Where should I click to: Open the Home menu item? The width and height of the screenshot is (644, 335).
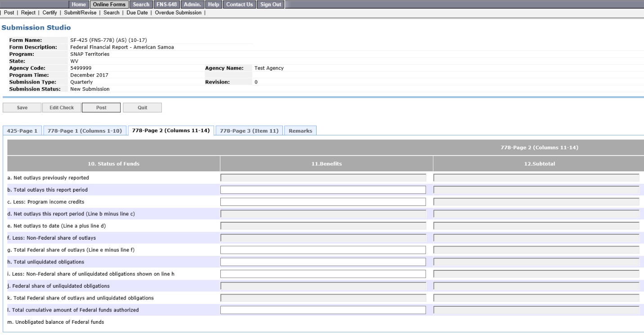point(79,4)
